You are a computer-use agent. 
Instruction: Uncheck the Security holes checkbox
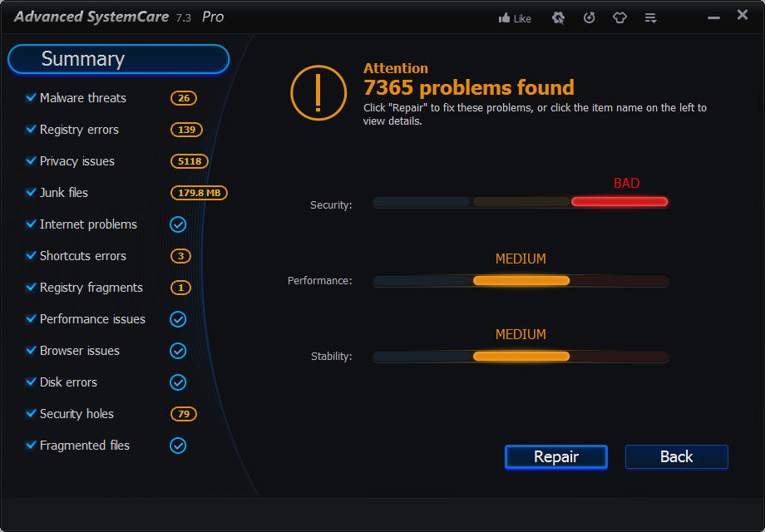click(x=31, y=413)
